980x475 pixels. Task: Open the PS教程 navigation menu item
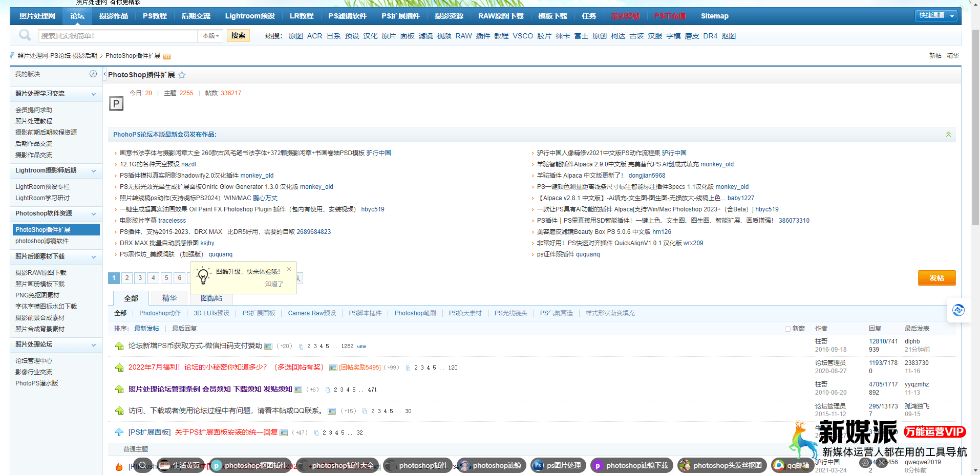point(155,16)
